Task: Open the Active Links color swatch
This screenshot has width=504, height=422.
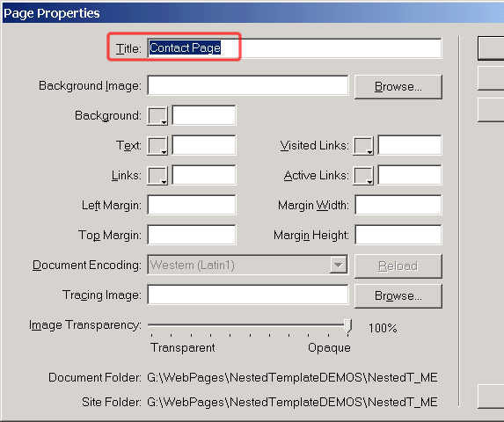Action: click(363, 176)
